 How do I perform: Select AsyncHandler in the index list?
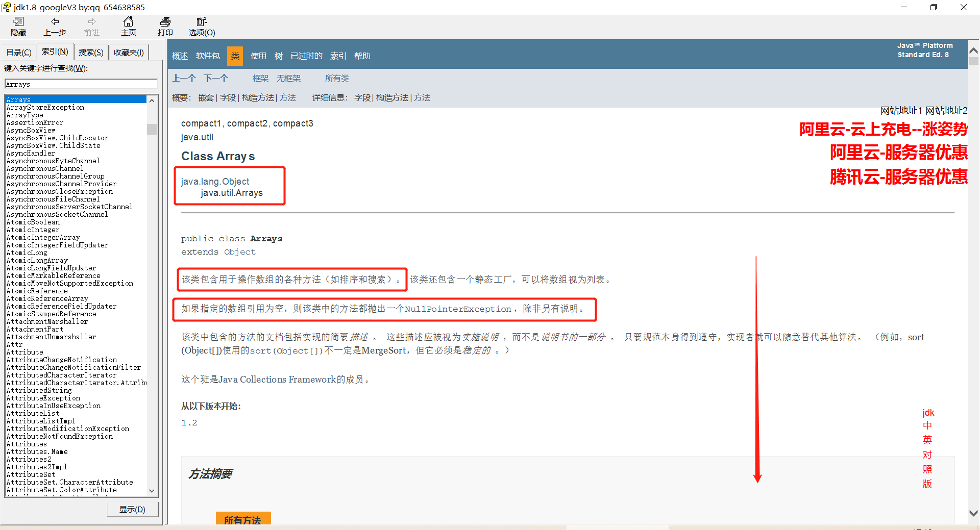(x=31, y=153)
